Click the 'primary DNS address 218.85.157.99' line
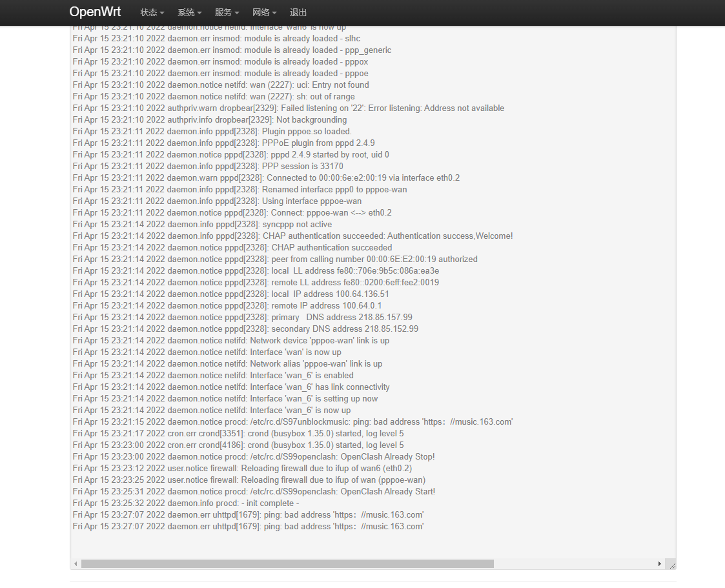The width and height of the screenshot is (725, 588). 242,317
